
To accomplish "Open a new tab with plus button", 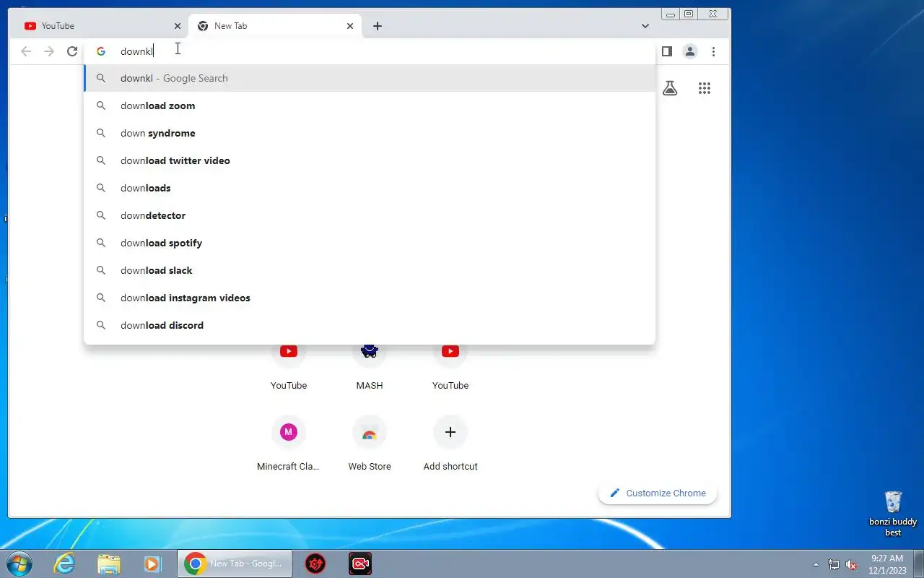I will point(378,26).
